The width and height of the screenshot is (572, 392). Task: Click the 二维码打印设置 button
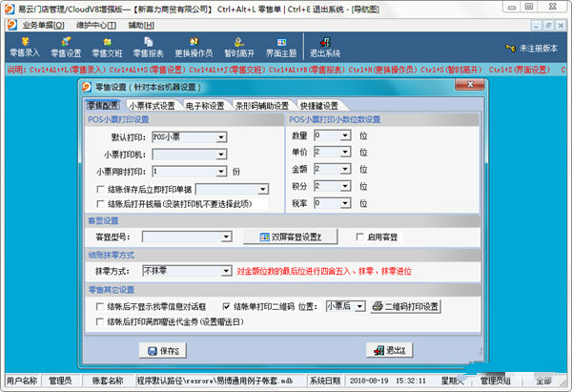406,306
